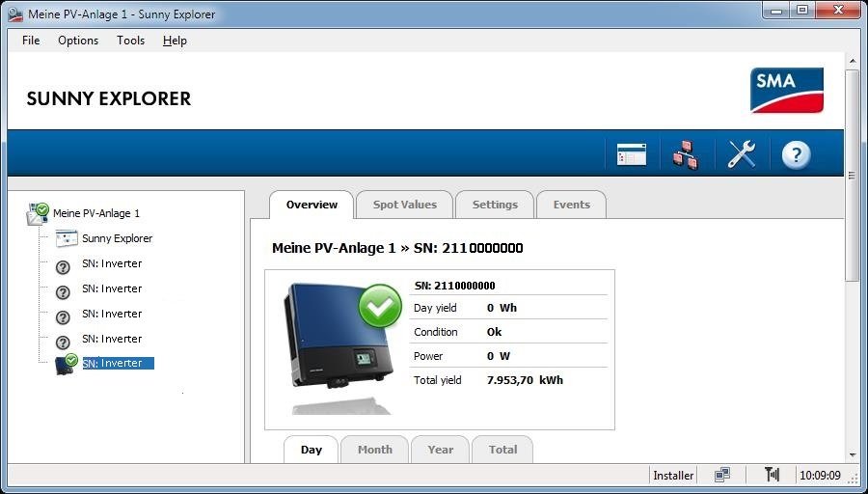Switch to the Events tab
This screenshot has height=494, width=868.
pyautogui.click(x=571, y=205)
